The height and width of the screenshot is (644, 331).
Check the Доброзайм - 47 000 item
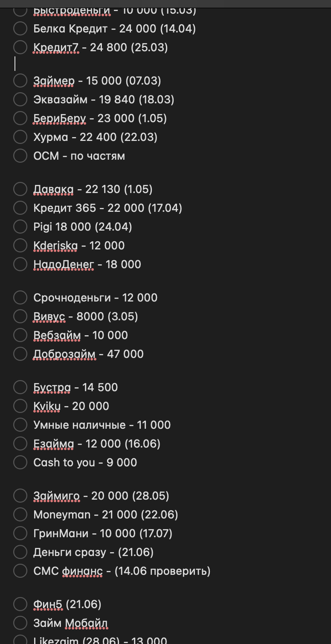click(20, 354)
